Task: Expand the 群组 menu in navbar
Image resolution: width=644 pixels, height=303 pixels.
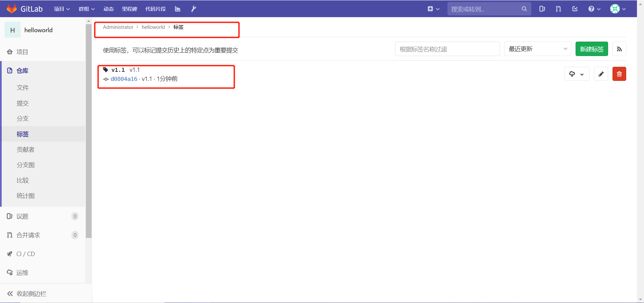Action: click(x=87, y=9)
